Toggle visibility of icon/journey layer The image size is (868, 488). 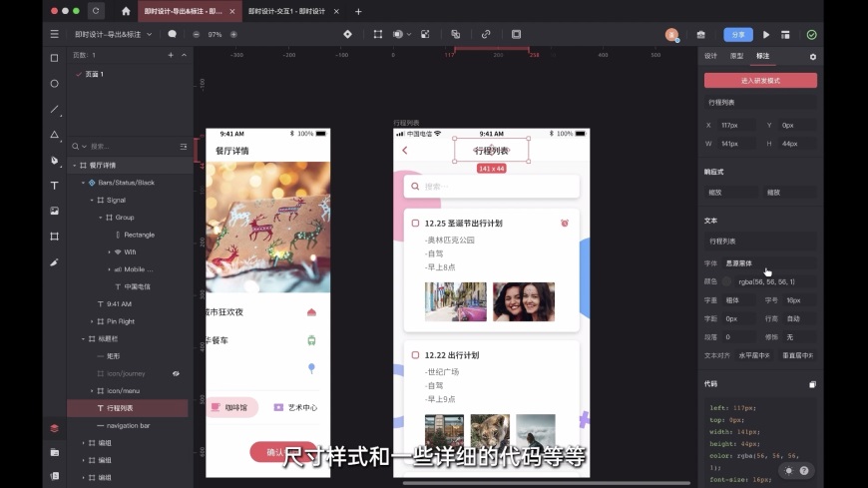(176, 374)
